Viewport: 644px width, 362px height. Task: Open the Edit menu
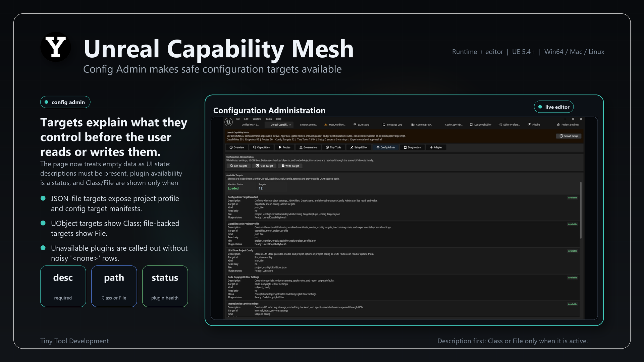pos(246,119)
